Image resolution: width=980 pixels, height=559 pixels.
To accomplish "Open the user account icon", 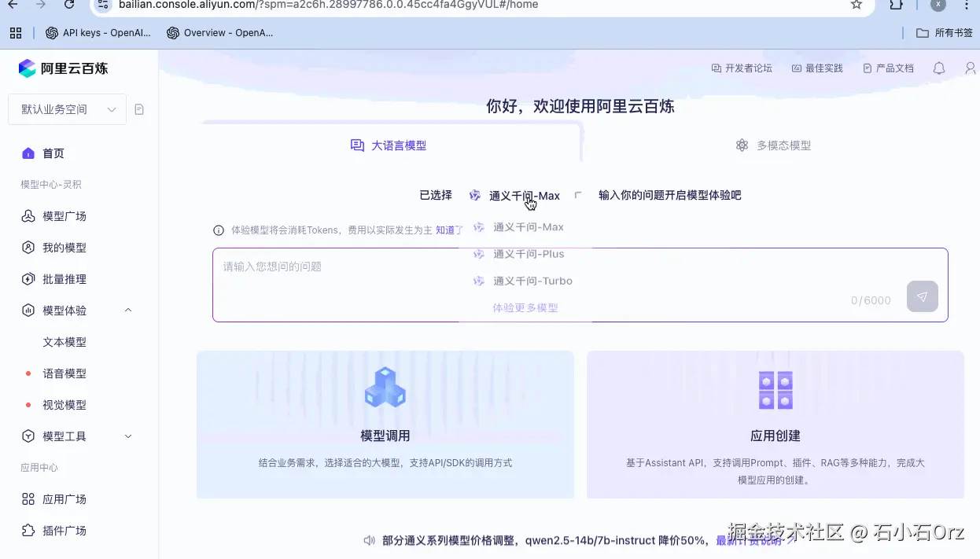I will pyautogui.click(x=971, y=68).
